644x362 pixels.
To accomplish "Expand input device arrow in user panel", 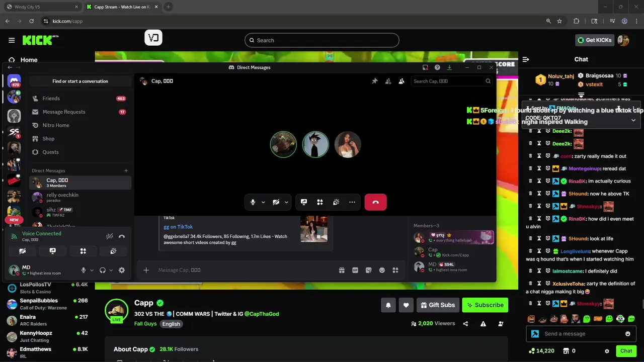I will pos(92,270).
